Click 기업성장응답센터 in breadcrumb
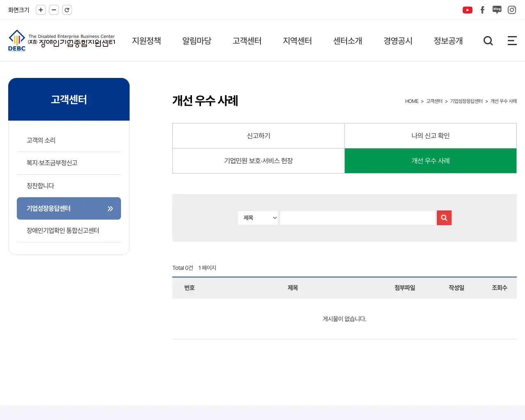This screenshot has width=525, height=420. (466, 101)
